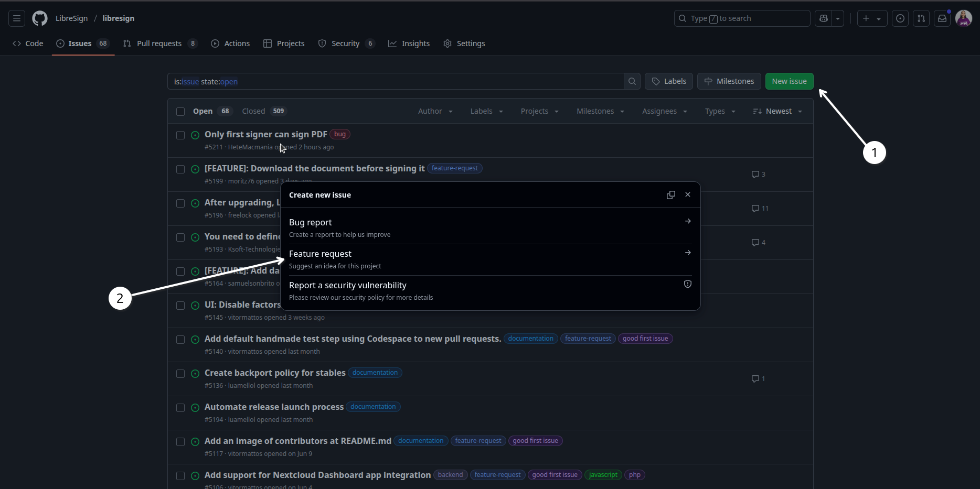The image size is (980, 489).
Task: Open the Milestones filter dropdown in list header
Action: [x=601, y=111]
